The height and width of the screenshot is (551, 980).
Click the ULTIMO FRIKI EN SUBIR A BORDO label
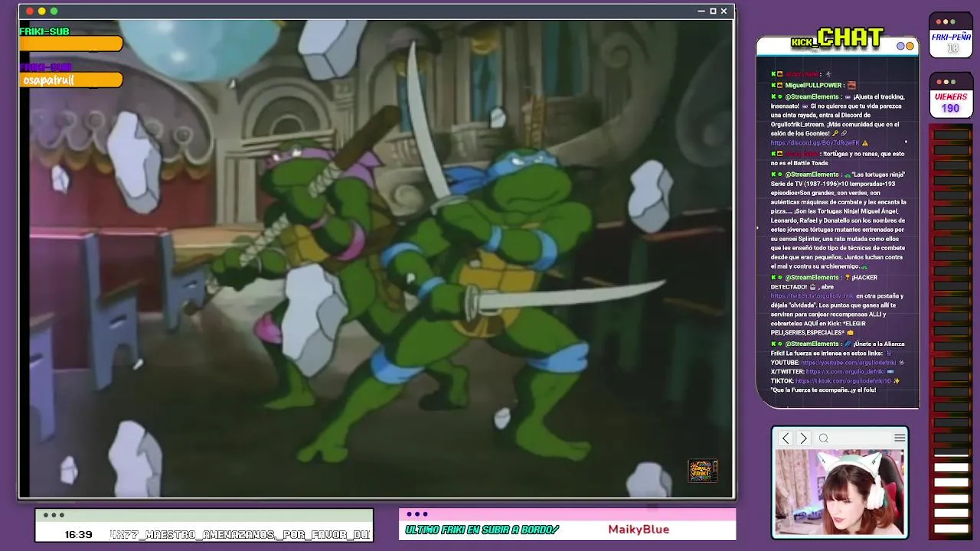click(x=482, y=530)
